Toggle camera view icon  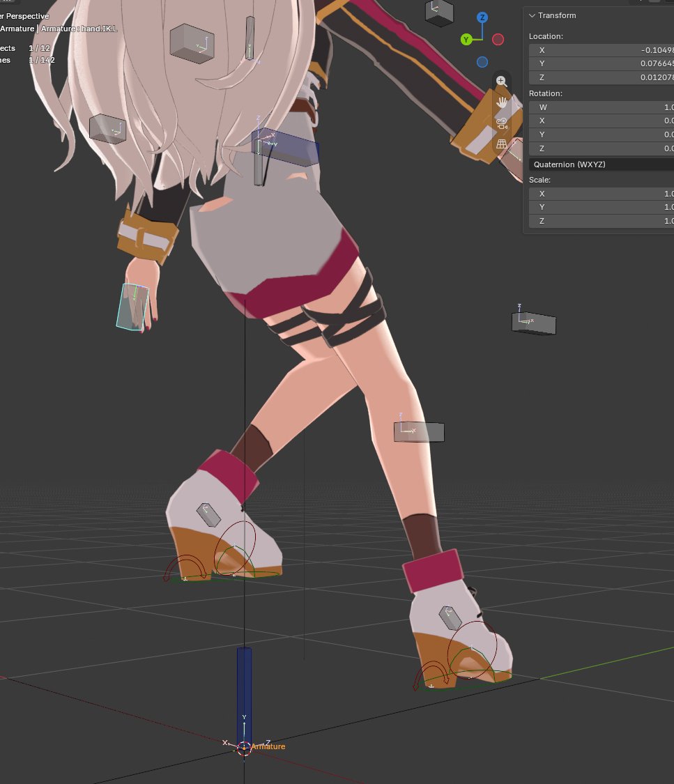pyautogui.click(x=502, y=123)
